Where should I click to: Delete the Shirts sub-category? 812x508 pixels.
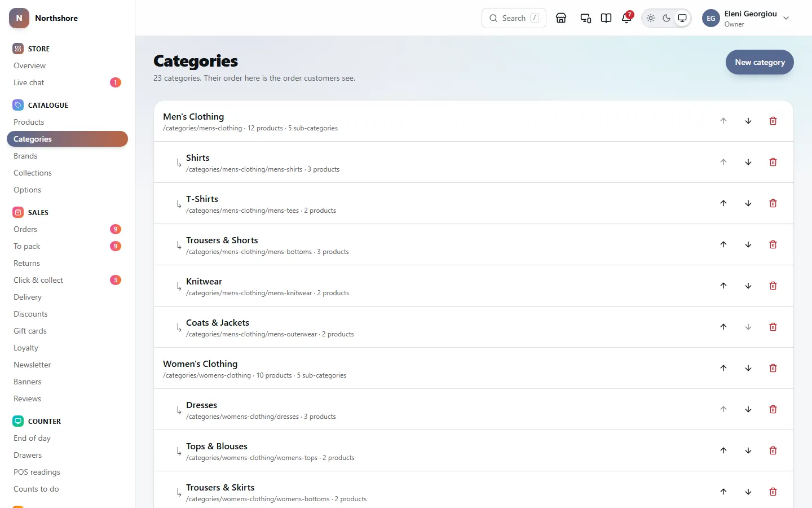[x=773, y=162]
